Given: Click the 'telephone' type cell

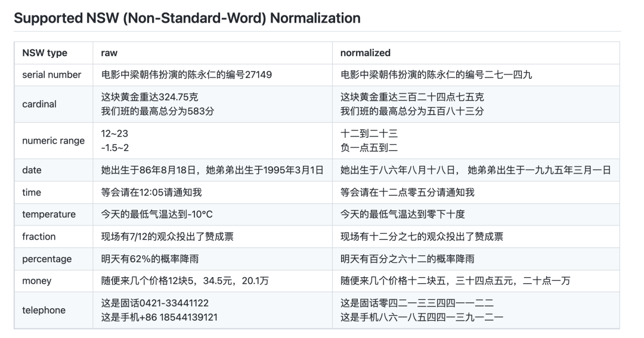Looking at the screenshot, I should (44, 310).
